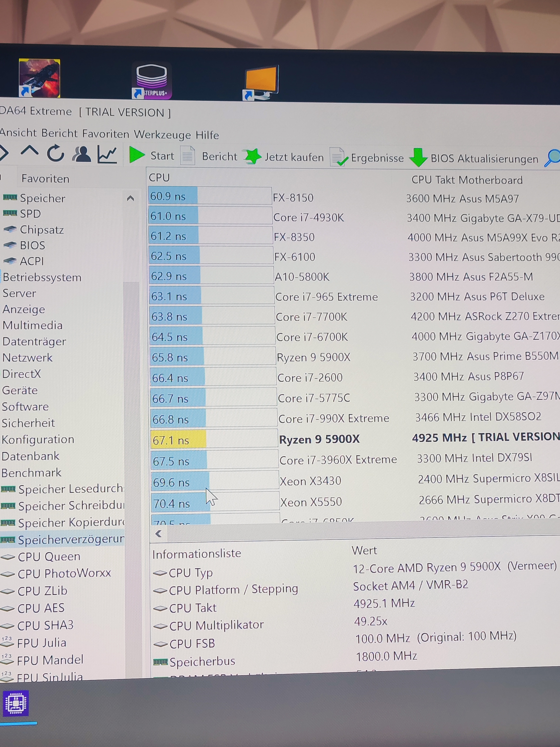Click horizontal scrollbar left arrow
The width and height of the screenshot is (560, 747).
(x=158, y=534)
